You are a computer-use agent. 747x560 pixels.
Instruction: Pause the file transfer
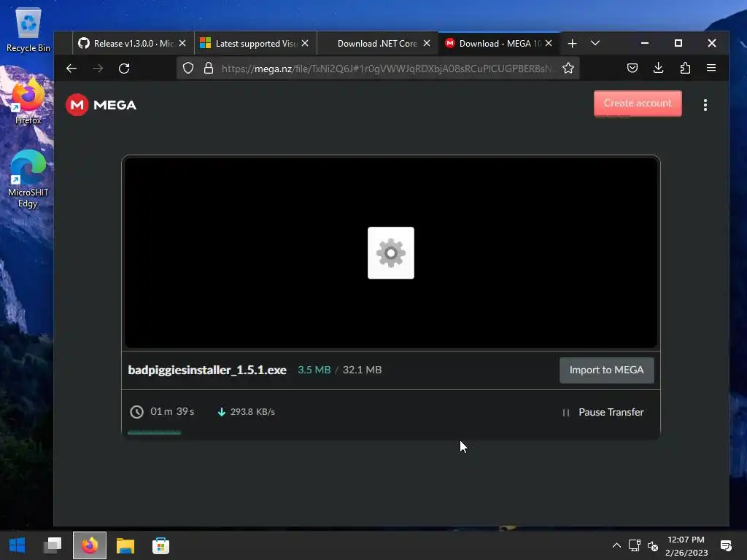point(603,413)
